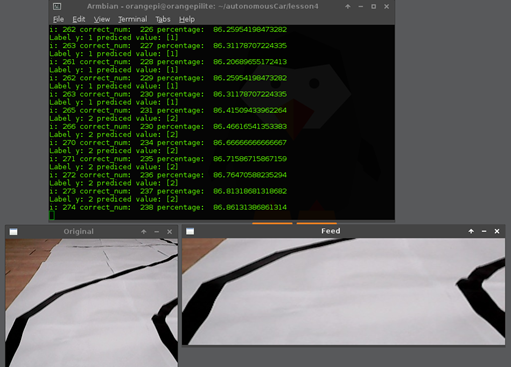Click the terminal line with correct_num 228

168,62
